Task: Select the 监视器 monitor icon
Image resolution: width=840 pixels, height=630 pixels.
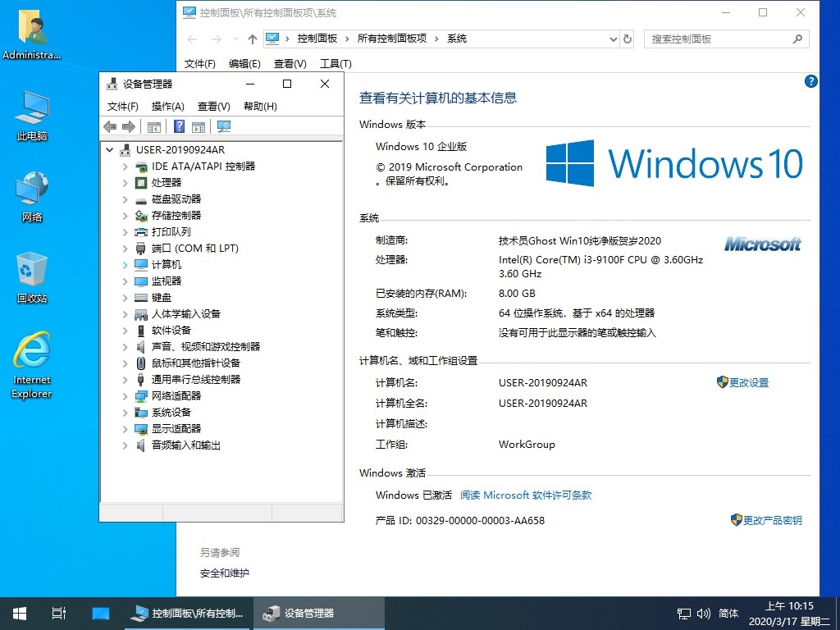Action: (x=141, y=281)
